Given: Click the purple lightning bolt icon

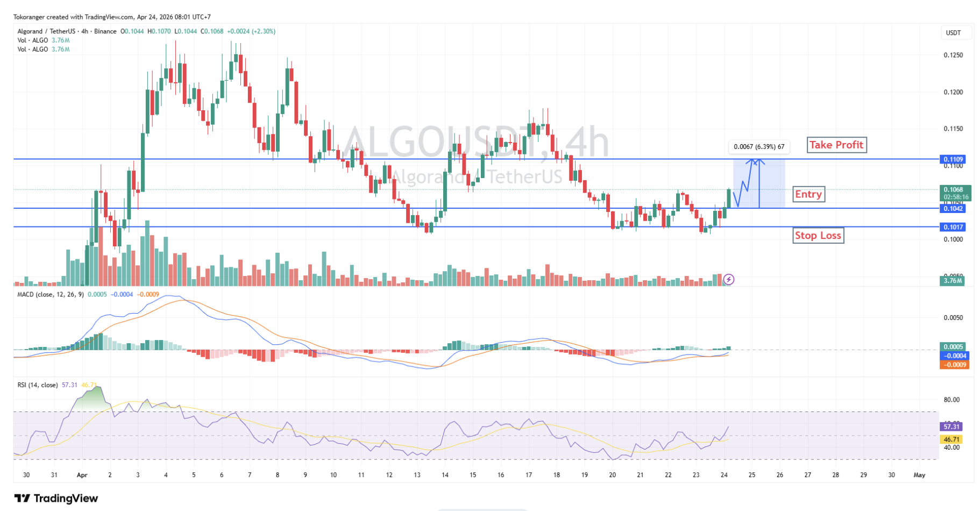Looking at the screenshot, I should (728, 279).
